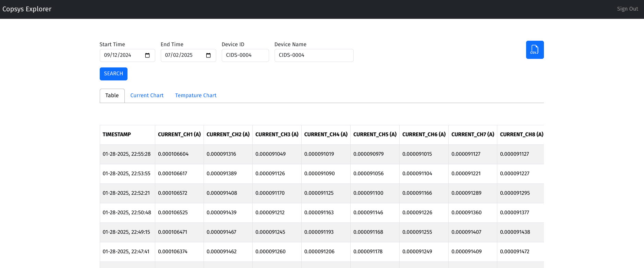Click the CURRENT_CH6 (A) column header
Viewport: 644px width, 268px height.
point(424,135)
